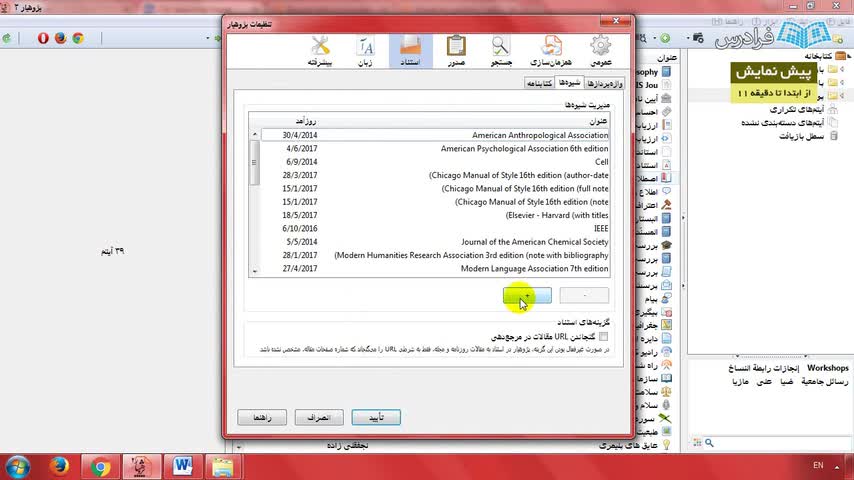Open the صدور (Export) preferences pane
854x480 pixels.
(x=456, y=51)
